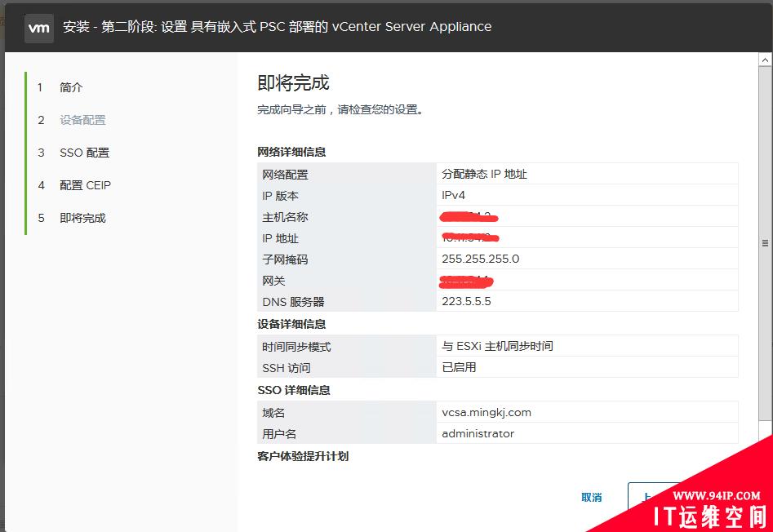Click the 网络详细信息 section heading
This screenshot has height=532, width=773.
[291, 152]
